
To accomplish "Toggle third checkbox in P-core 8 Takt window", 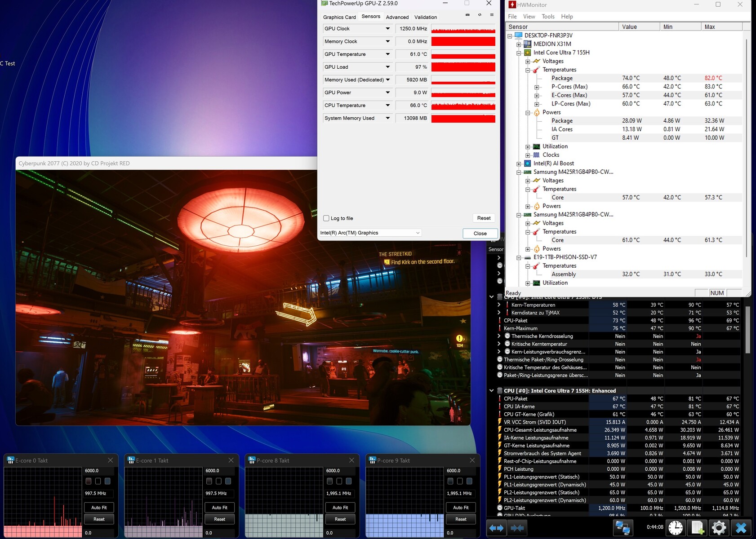I will (x=349, y=481).
